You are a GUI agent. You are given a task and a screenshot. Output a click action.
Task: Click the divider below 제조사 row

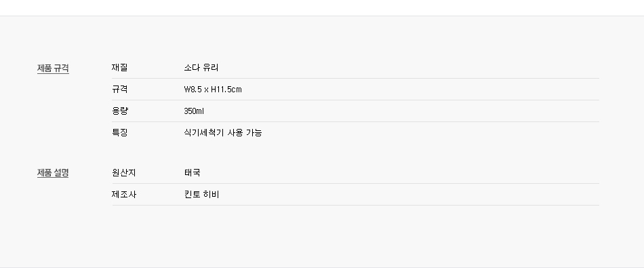(x=356, y=205)
